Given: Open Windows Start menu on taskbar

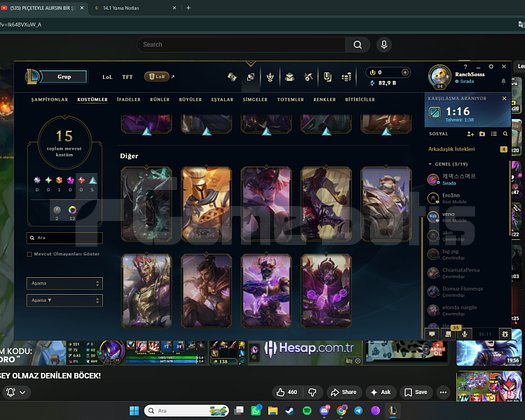Looking at the screenshot, I should pos(134,411).
